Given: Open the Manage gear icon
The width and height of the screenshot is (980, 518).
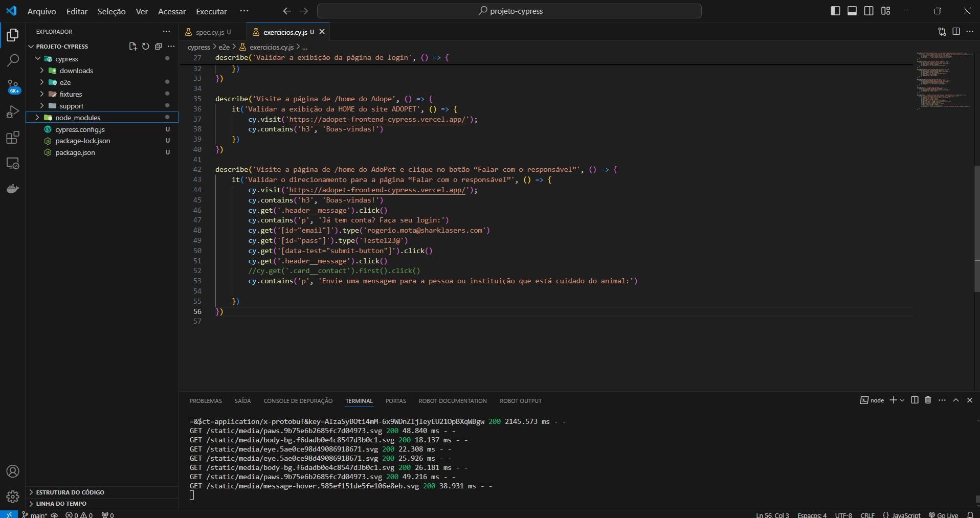Looking at the screenshot, I should click(x=13, y=497).
